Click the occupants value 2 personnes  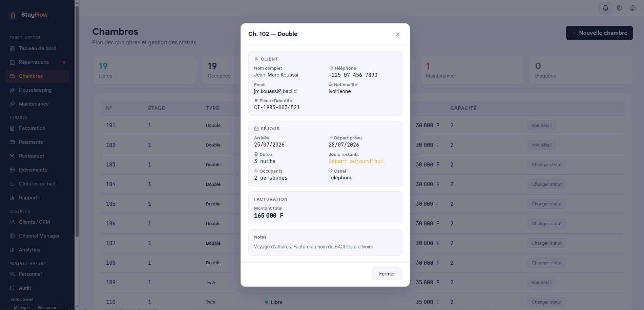click(x=271, y=178)
